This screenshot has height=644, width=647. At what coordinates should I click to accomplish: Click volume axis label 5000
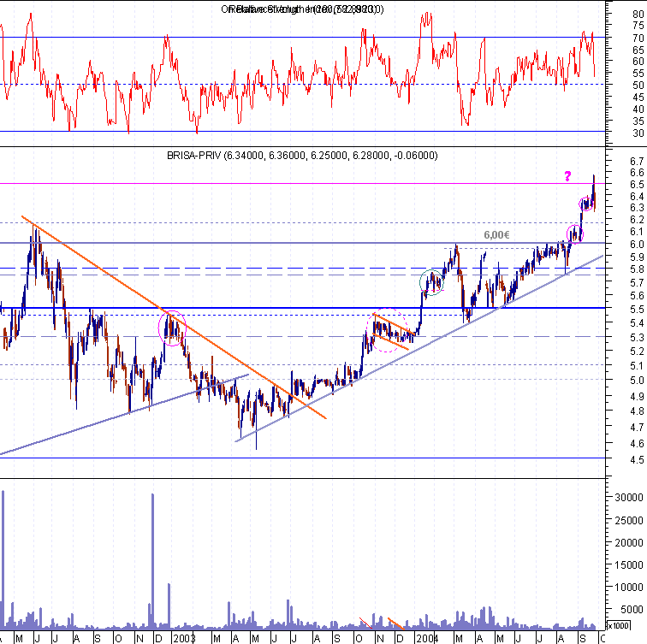pyautogui.click(x=632, y=610)
